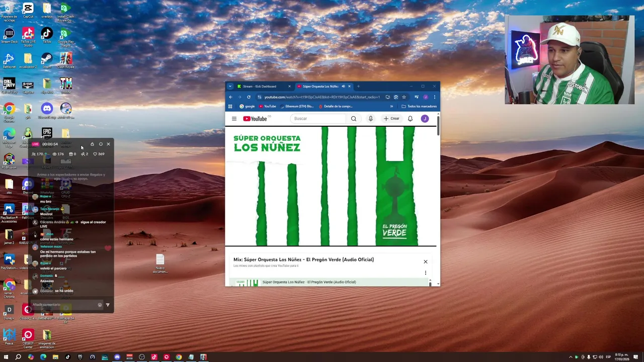Click the lock icon in TikTok live overlay
644x362 pixels.
point(92,144)
